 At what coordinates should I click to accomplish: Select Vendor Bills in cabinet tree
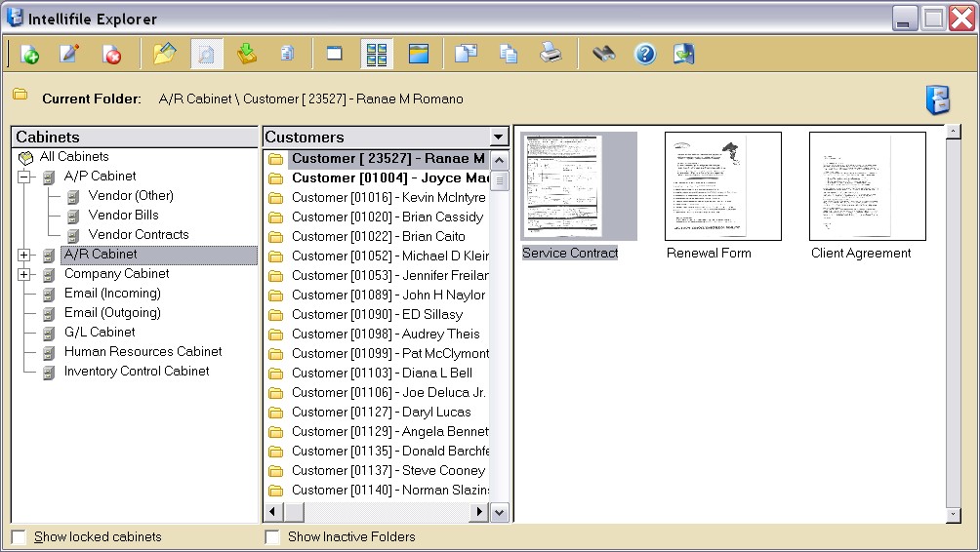pos(123,215)
